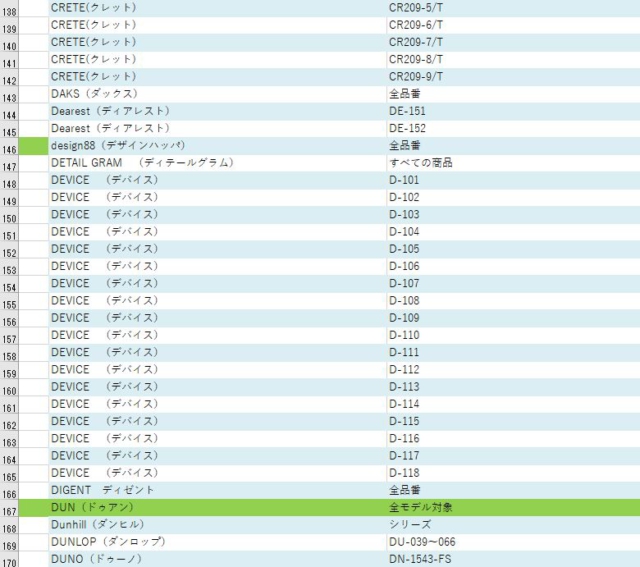Select the 全品番 cell in the DAKS row
The image size is (640, 567).
[513, 94]
